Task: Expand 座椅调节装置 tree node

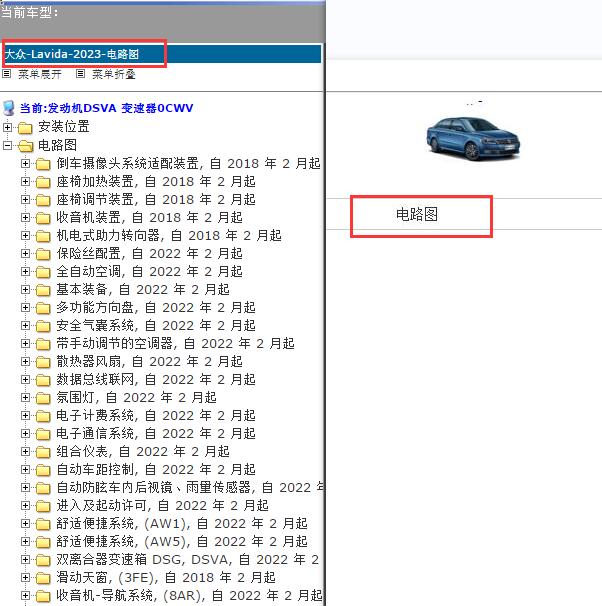Action: [25, 199]
